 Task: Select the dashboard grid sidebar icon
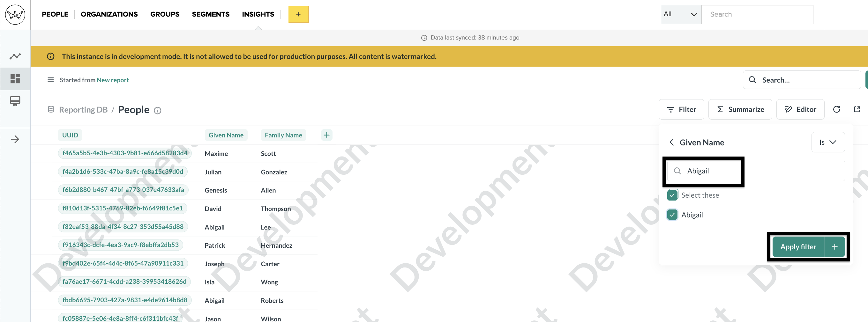[x=15, y=79]
